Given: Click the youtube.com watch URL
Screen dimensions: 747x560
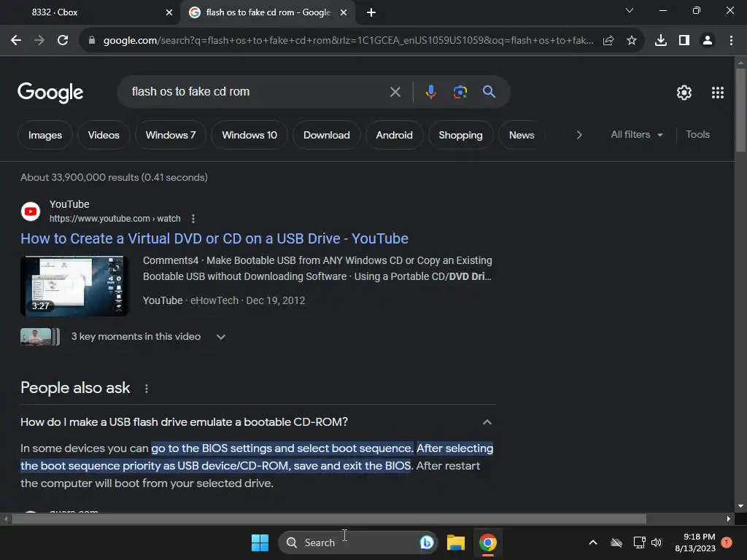Looking at the screenshot, I should point(115,219).
